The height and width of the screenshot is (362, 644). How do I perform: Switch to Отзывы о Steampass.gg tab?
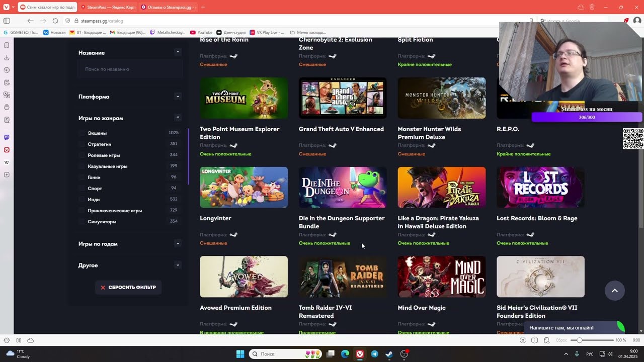tap(168, 7)
